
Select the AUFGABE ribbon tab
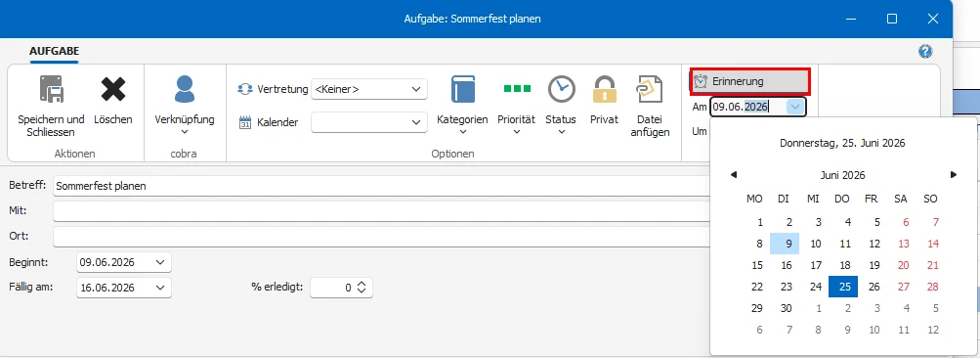point(55,51)
